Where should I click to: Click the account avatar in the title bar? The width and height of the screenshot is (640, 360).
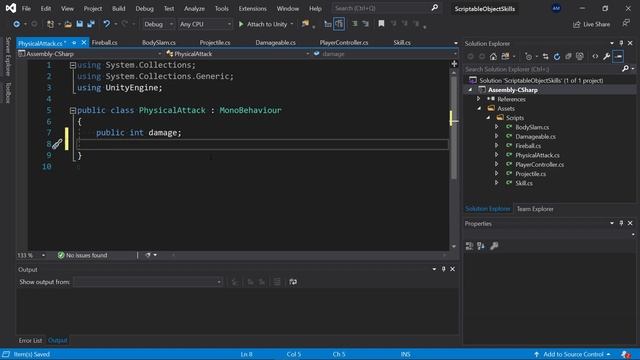point(556,8)
